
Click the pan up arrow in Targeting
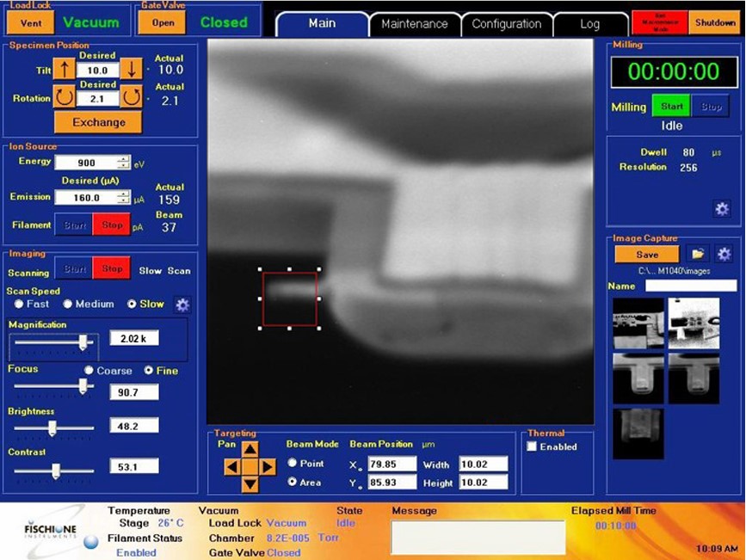250,449
